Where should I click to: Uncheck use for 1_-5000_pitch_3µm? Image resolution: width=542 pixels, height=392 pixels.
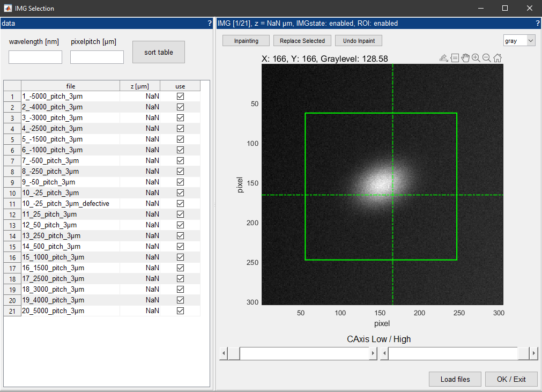(180, 96)
